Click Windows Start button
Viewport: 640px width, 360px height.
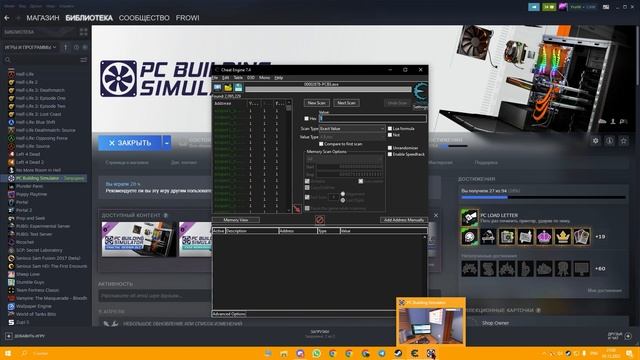7,353
